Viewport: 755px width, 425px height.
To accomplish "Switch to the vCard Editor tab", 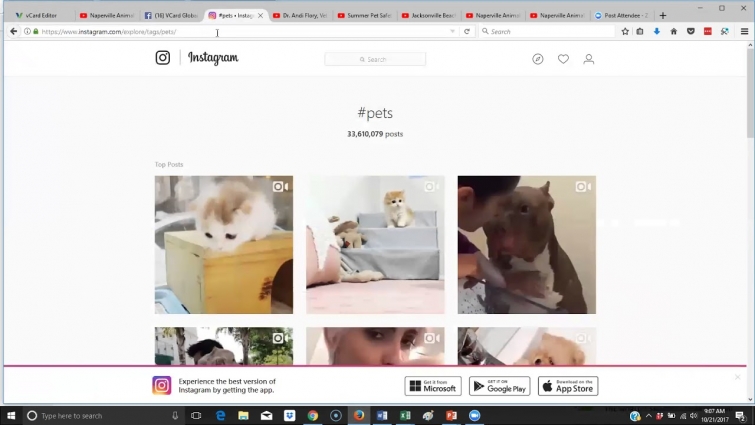I will tap(40, 15).
